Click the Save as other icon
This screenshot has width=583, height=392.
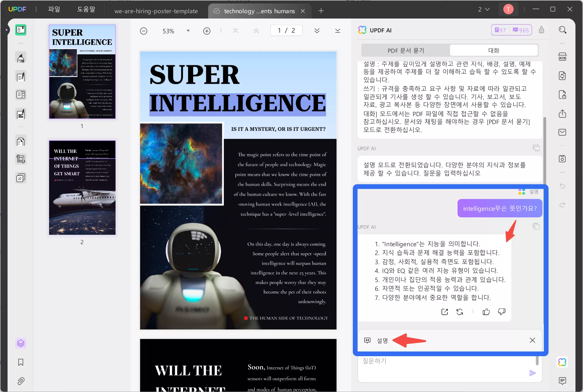[x=562, y=159]
